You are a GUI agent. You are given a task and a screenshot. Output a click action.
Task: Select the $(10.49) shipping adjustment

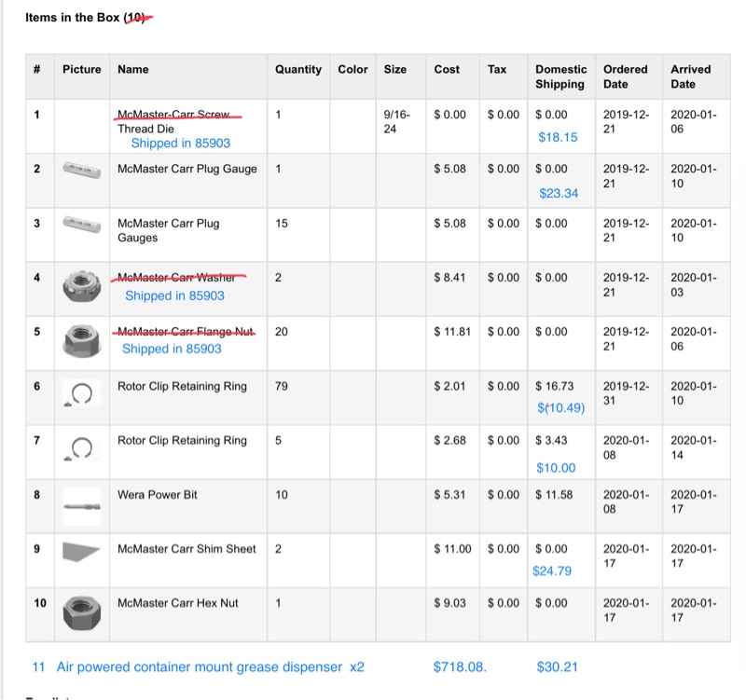tap(560, 407)
